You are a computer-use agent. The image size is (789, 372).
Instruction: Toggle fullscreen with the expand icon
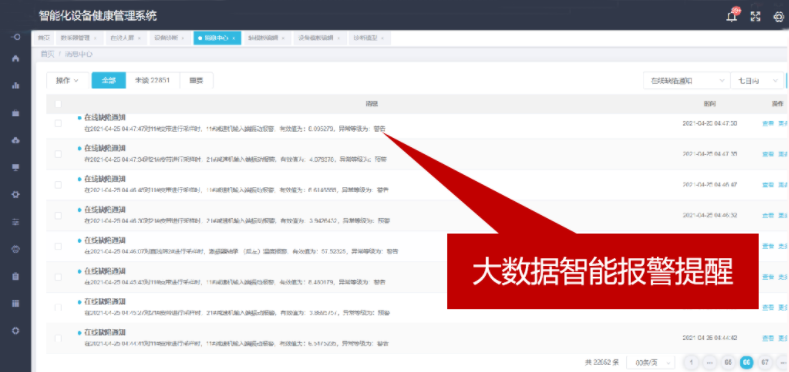tap(755, 17)
